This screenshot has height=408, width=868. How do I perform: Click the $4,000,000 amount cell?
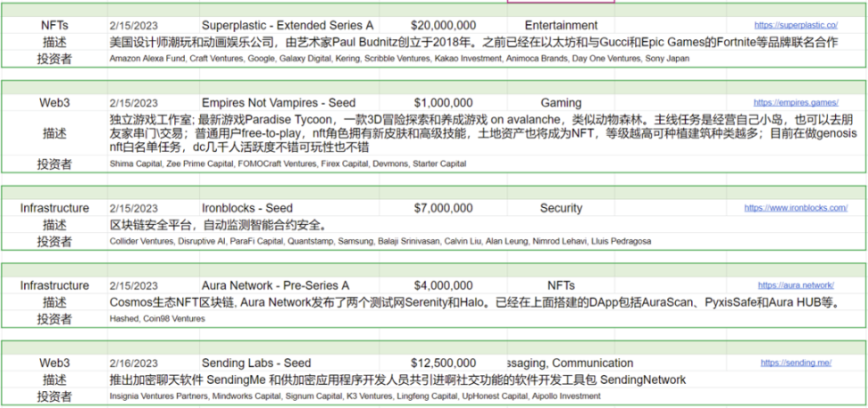point(444,286)
